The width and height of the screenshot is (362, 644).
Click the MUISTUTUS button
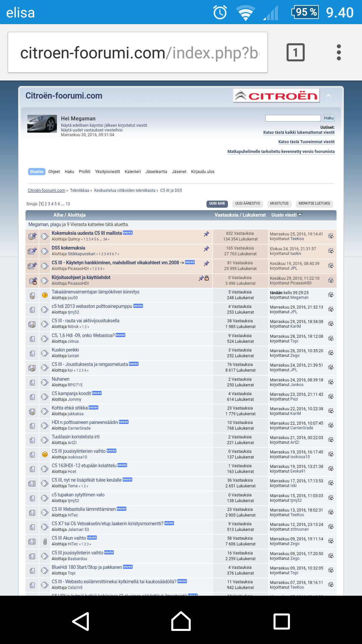(x=279, y=204)
